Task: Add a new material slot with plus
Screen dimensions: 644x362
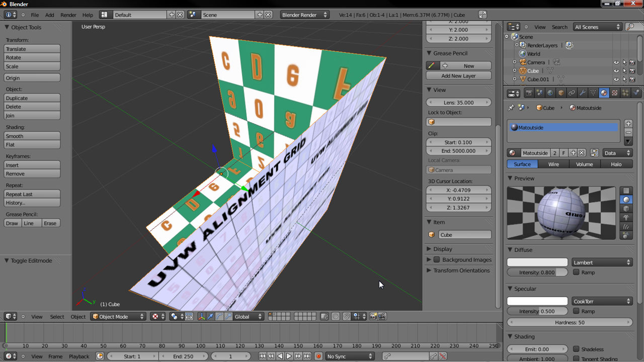Action: coord(628,124)
